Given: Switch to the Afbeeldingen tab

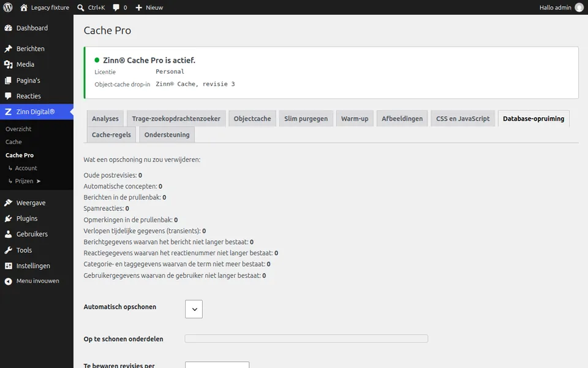Looking at the screenshot, I should 402,118.
